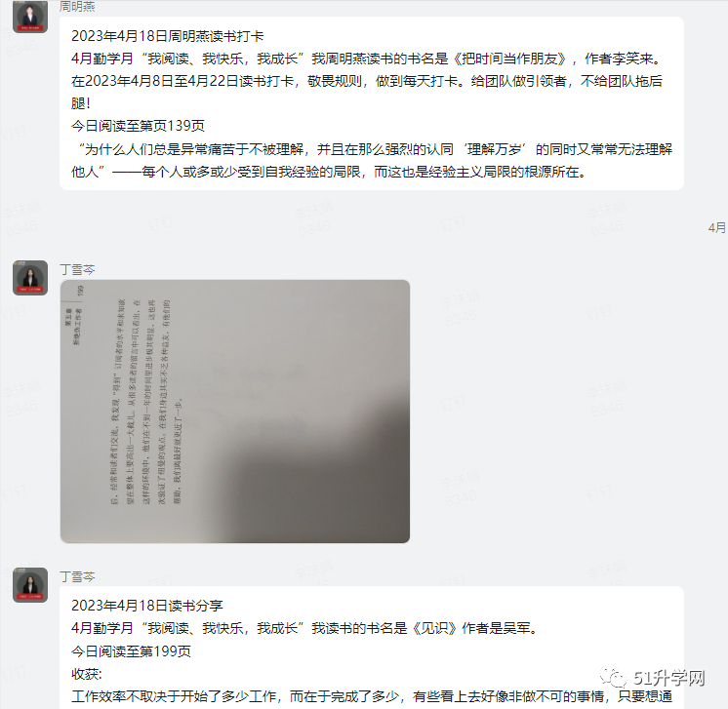Click the page number 199 in the photo
This screenshot has height=709, width=728.
click(x=80, y=291)
